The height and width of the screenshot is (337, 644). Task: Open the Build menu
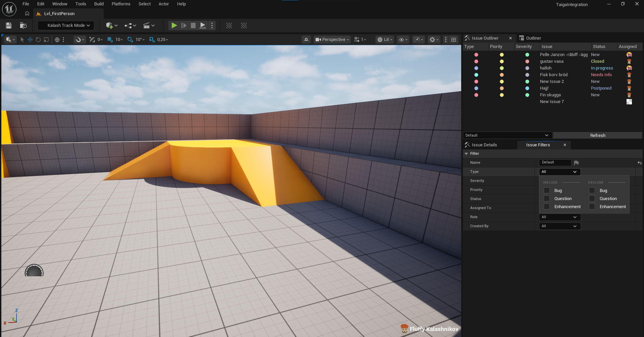(99, 4)
